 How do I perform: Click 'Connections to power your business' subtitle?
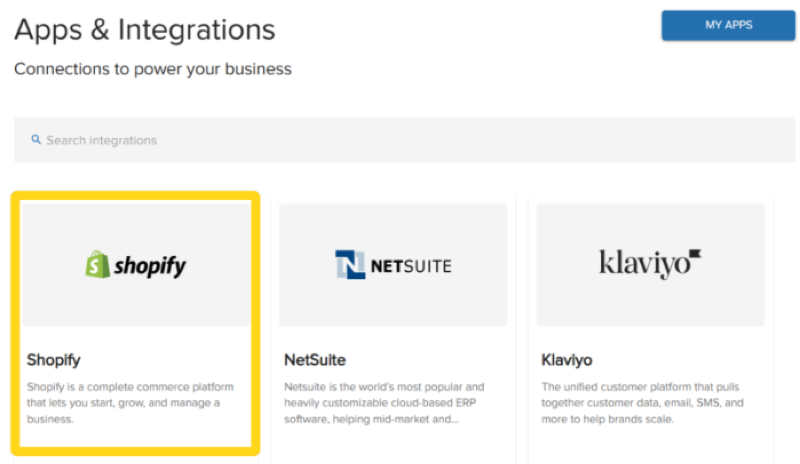pos(153,69)
